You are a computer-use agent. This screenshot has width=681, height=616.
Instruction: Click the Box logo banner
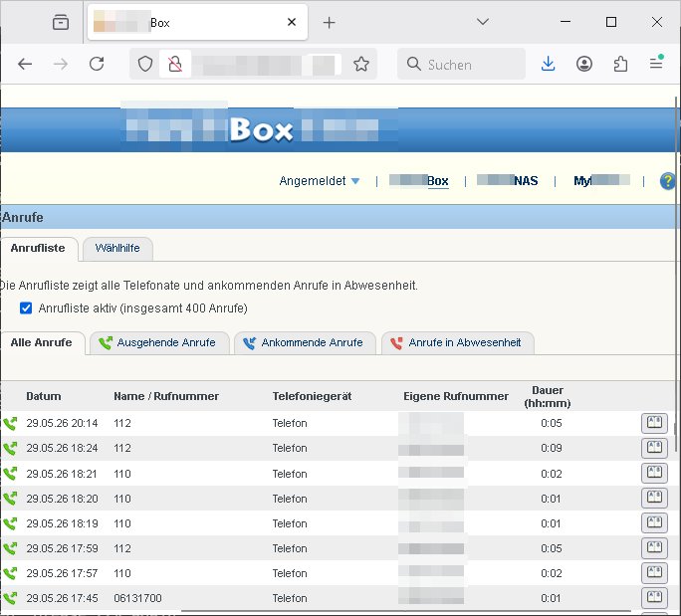point(261,129)
